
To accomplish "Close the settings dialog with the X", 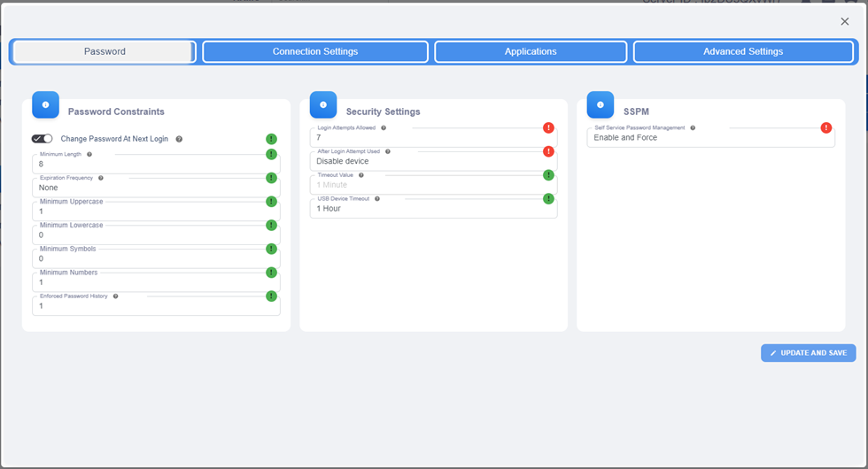I will point(844,21).
